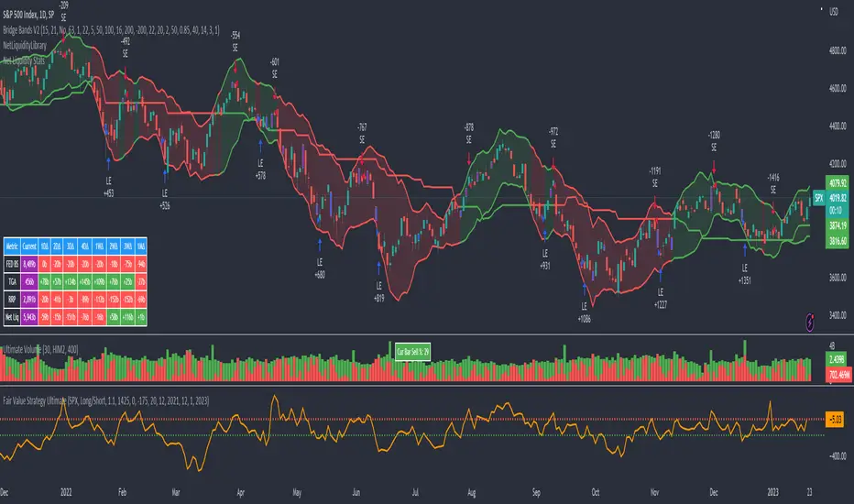Image resolution: width=854 pixels, height=504 pixels.
Task: Select the NetLiquidityLibrary legend label
Action: pyautogui.click(x=25, y=45)
